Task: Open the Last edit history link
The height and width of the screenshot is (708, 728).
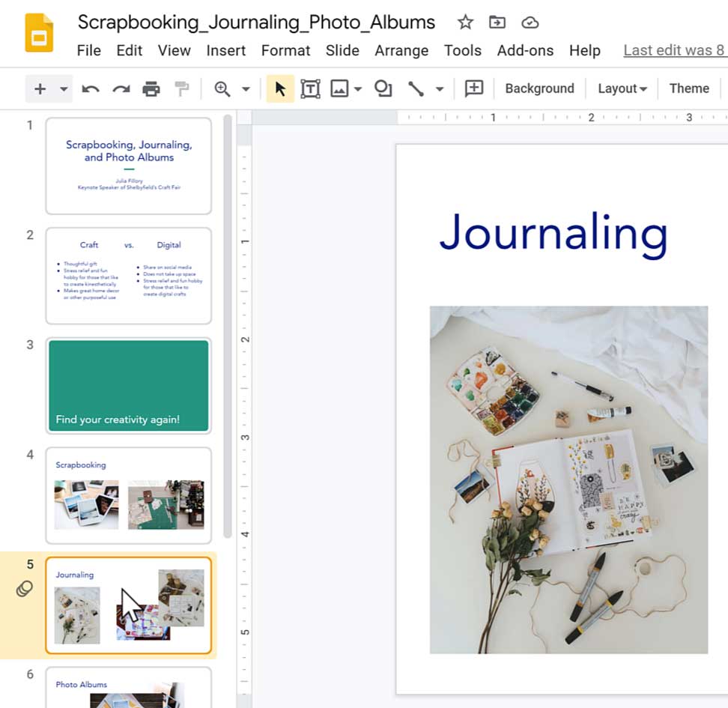Action: [675, 50]
